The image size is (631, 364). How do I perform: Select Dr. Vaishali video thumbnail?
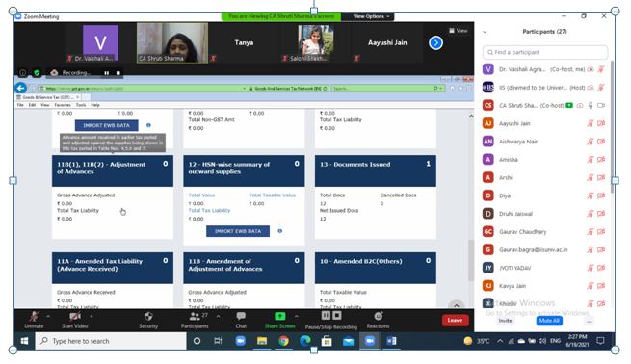pyautogui.click(x=100, y=42)
